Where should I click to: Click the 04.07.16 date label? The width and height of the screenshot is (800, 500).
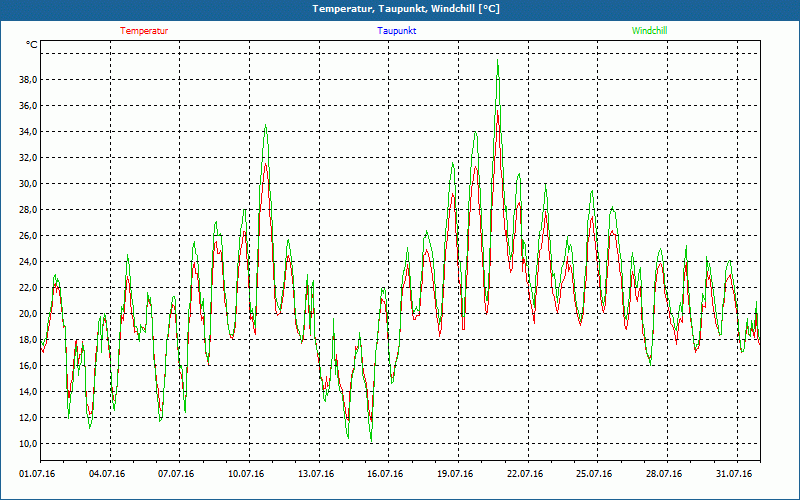pyautogui.click(x=107, y=474)
